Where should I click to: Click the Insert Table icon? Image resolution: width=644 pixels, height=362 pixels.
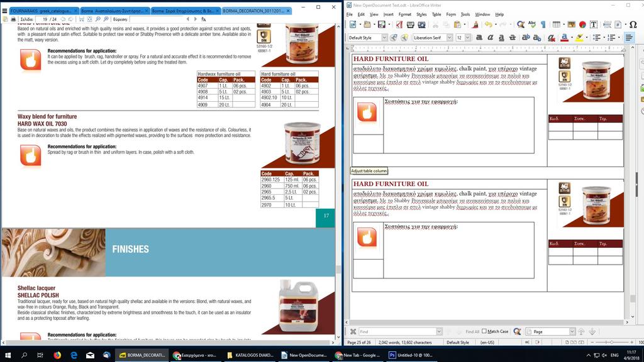tap(556, 25)
